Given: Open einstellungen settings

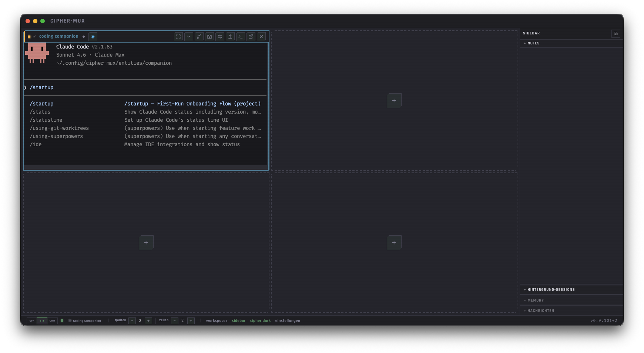Looking at the screenshot, I should click(288, 321).
